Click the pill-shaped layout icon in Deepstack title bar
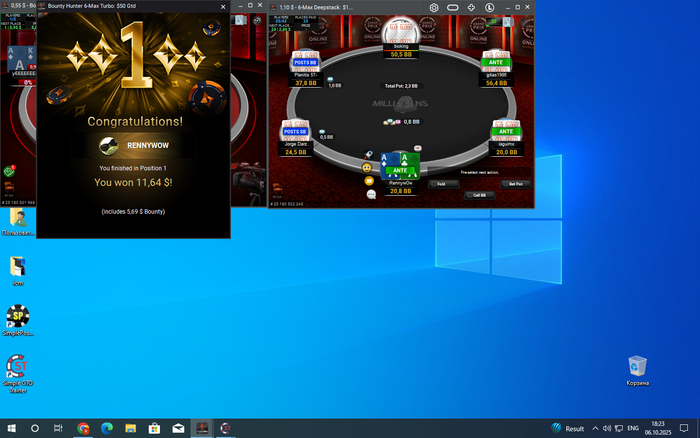This screenshot has height=438, width=700. 453,7
